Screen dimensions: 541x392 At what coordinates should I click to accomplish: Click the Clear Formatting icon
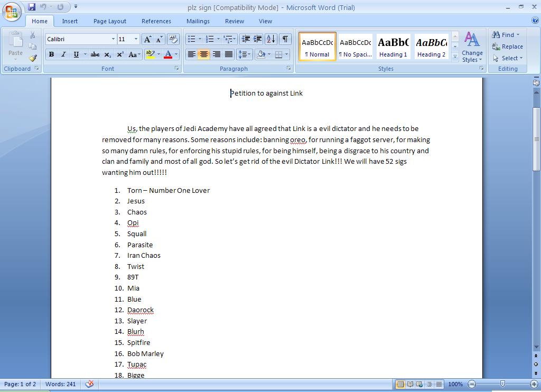[x=173, y=39]
